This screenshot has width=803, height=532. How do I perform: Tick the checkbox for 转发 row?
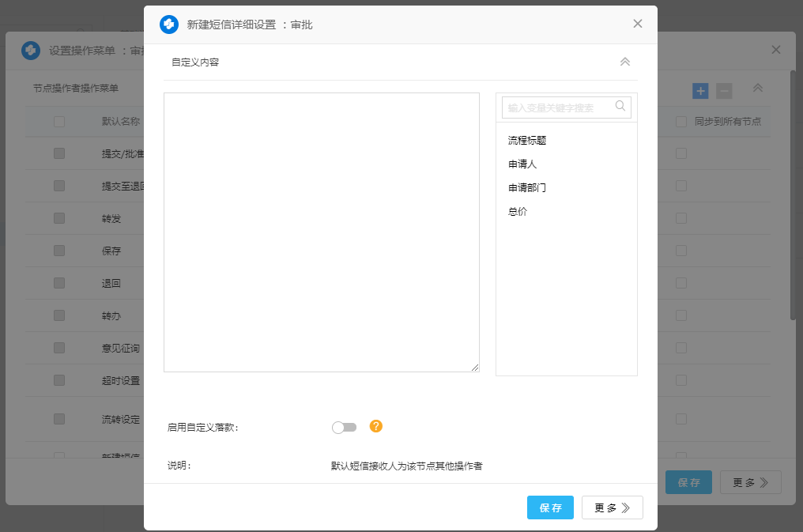pyautogui.click(x=59, y=218)
